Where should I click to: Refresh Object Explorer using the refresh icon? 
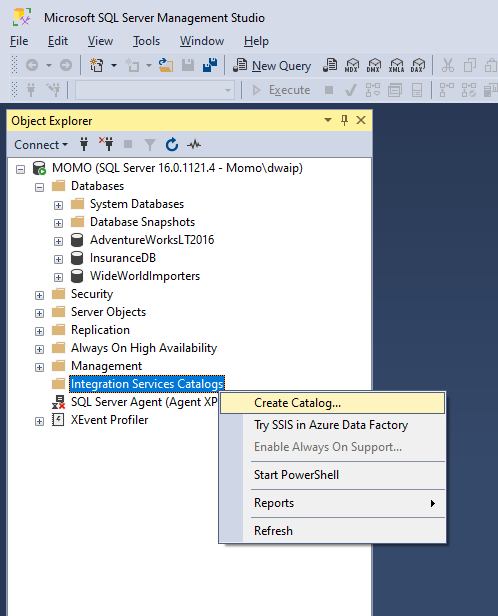[172, 145]
